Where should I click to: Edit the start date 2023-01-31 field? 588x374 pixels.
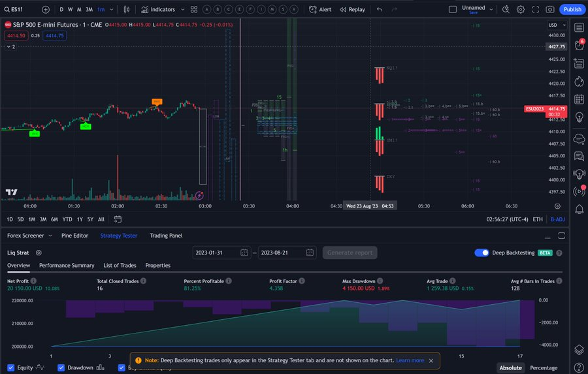click(221, 253)
